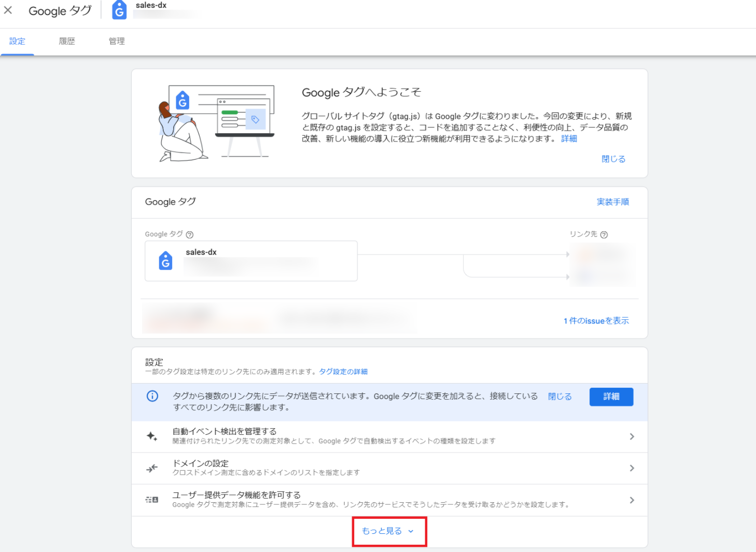Open 詳細 link in welcome message

coord(569,138)
